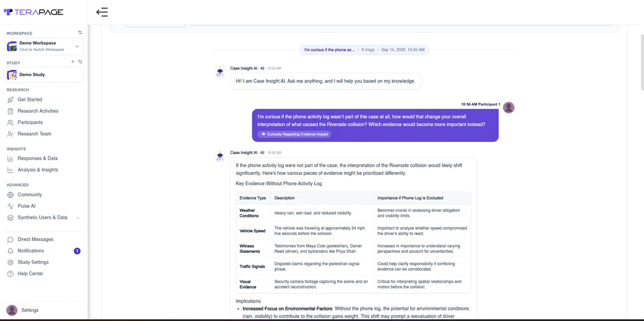The image size is (644, 321).
Task: Click the Pulse AI waveform icon
Action: tap(11, 206)
